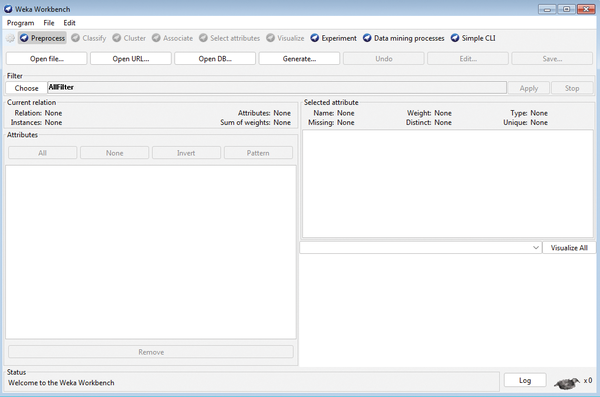600x397 pixels.
Task: Click the Weka logo in title bar
Action: pos(8,9)
